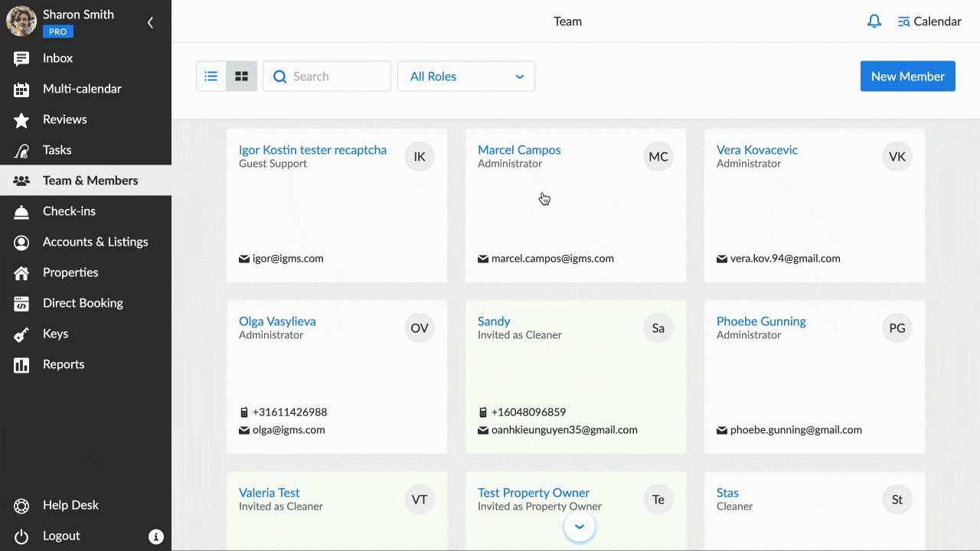This screenshot has height=551, width=980.
Task: Open Olga Vasylieva's member profile link
Action: coord(277,321)
